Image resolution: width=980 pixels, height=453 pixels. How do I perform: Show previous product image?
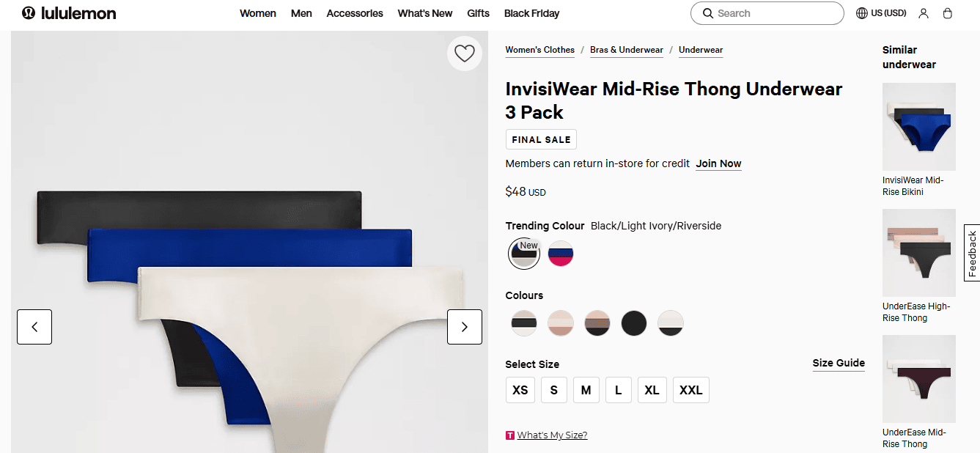34,327
